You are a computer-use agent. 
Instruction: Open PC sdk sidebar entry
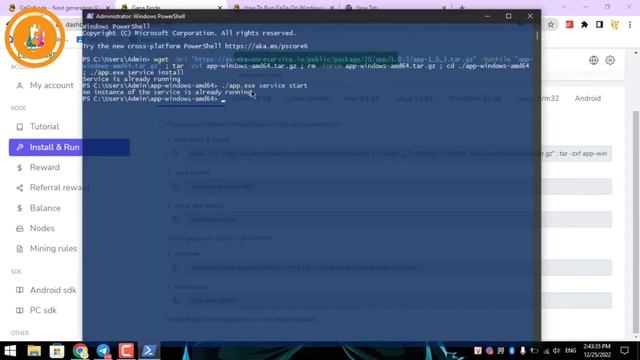click(x=43, y=311)
